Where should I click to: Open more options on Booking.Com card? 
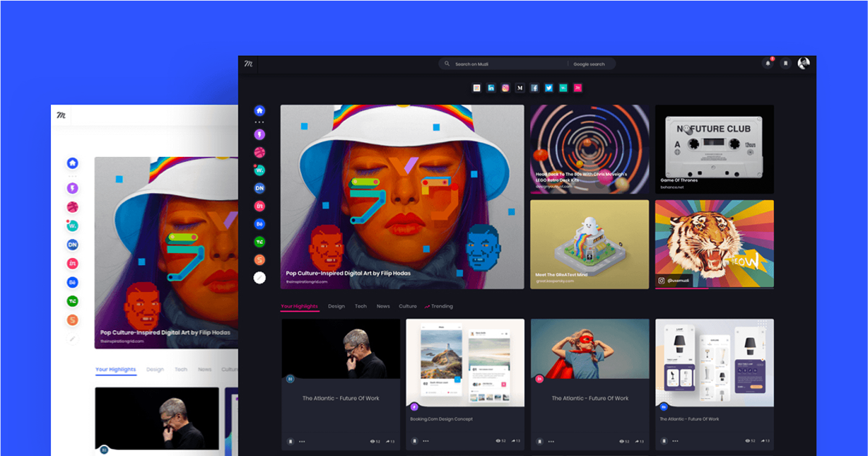point(426,441)
